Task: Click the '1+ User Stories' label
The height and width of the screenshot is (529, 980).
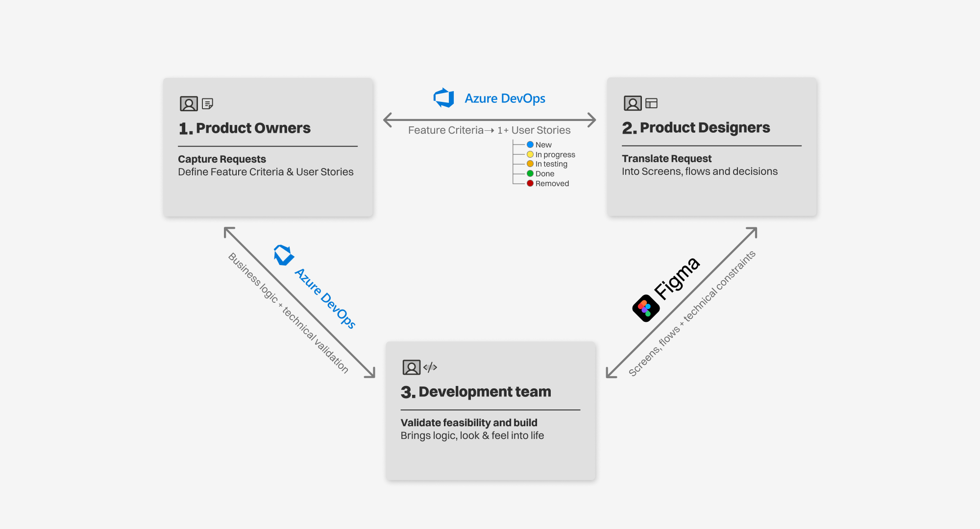Action: pyautogui.click(x=534, y=130)
